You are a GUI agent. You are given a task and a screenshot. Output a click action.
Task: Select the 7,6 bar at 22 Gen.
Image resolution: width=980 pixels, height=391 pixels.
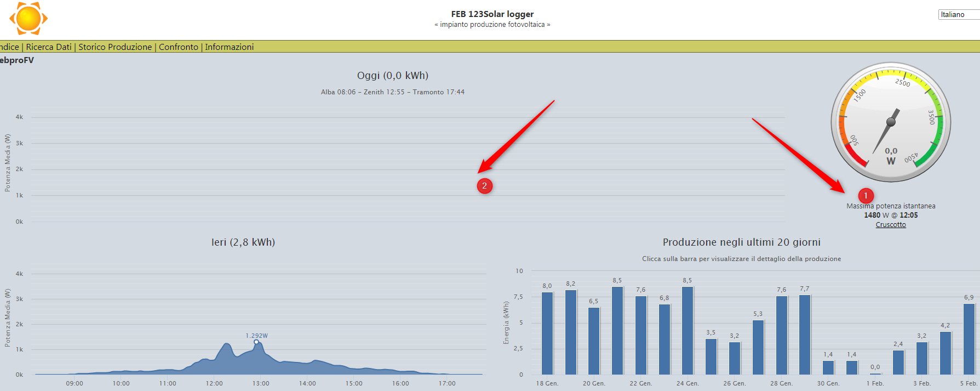click(641, 335)
